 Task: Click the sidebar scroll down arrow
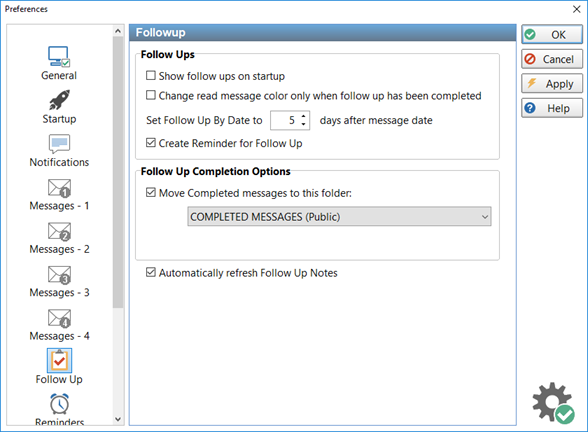[118, 419]
